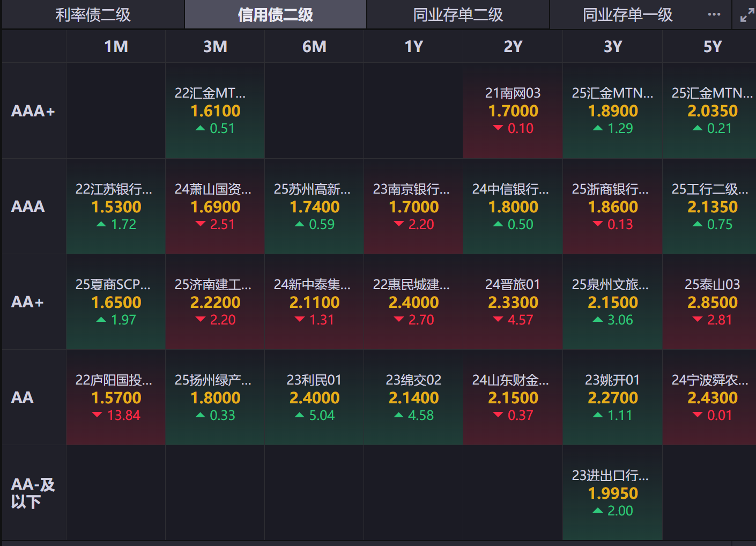
Task: Open the 23绵交02 bond cell
Action: click(413, 397)
